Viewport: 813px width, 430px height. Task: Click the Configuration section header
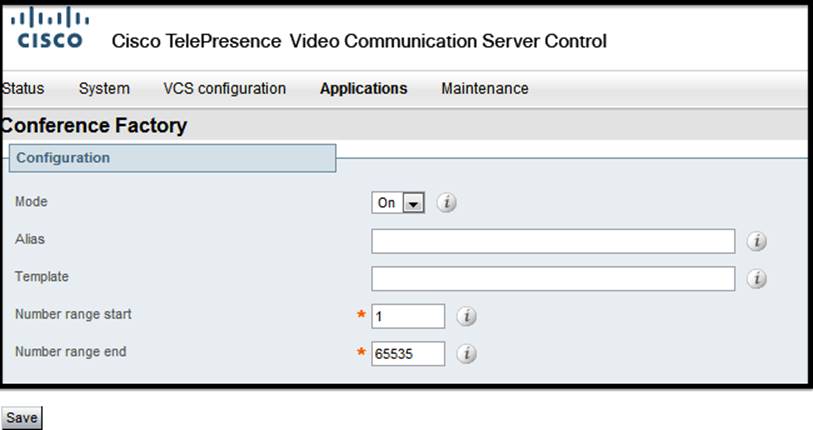click(x=63, y=158)
